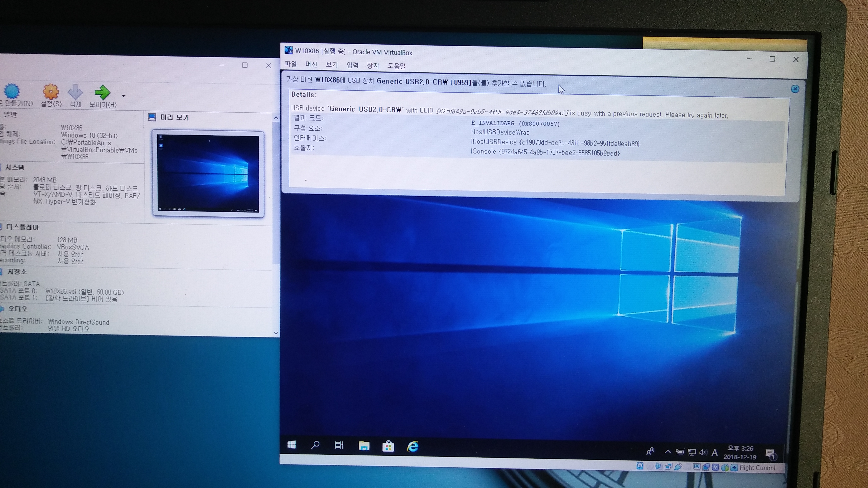Click the USB plug indicator in VM status bar
The width and height of the screenshot is (868, 488).
(x=678, y=467)
